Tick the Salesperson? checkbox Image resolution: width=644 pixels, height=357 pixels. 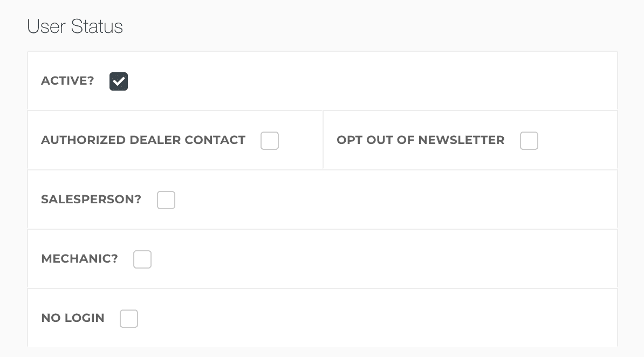pyautogui.click(x=166, y=200)
